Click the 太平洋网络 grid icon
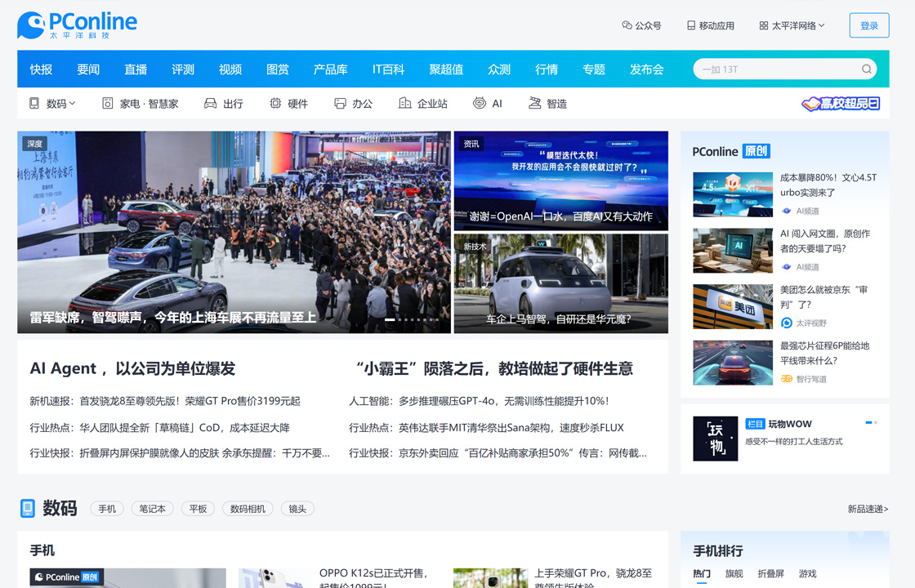915x588 pixels. click(763, 25)
